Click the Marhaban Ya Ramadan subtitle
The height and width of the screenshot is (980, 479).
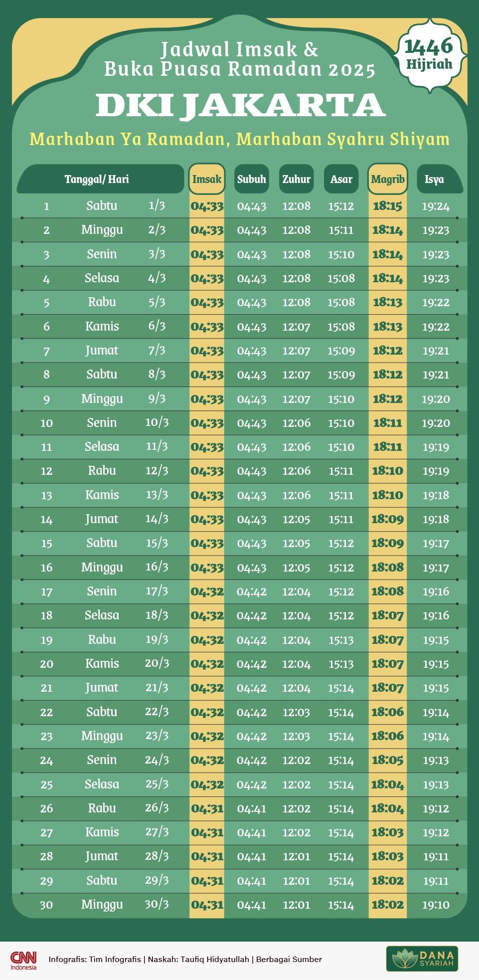click(x=239, y=139)
